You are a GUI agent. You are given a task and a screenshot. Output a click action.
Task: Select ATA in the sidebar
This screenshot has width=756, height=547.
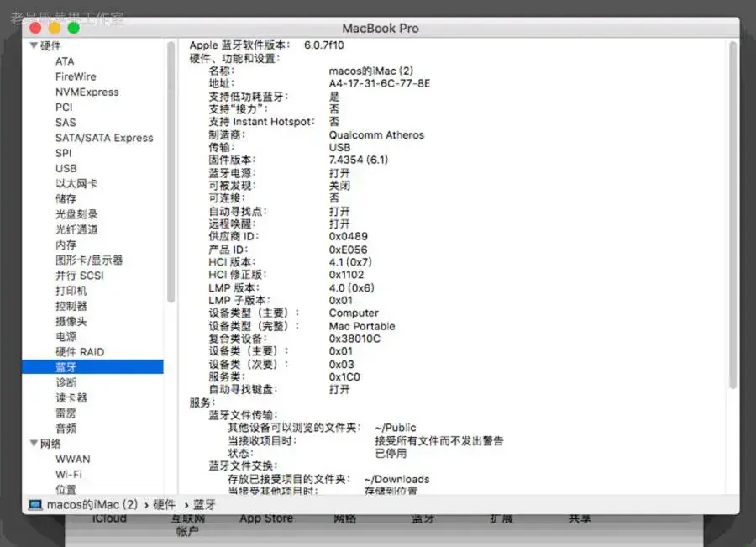click(65, 61)
